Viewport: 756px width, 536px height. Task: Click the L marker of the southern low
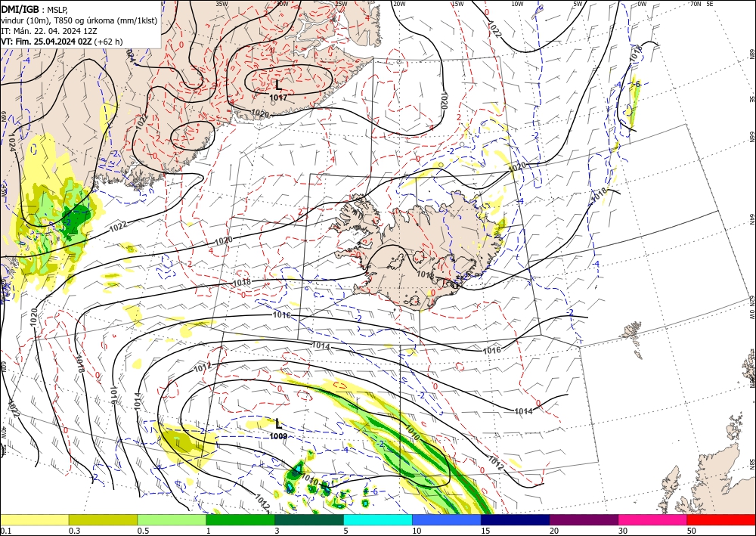point(279,425)
